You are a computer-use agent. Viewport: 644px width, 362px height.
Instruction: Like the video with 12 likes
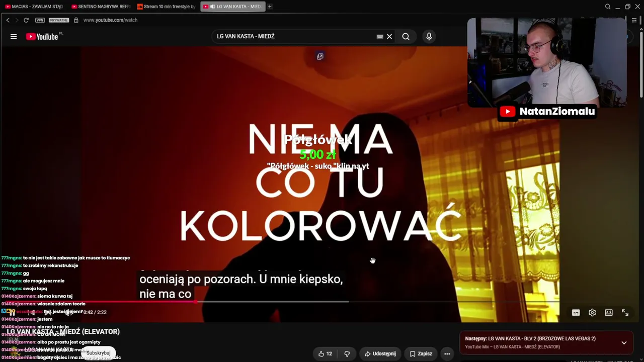[325, 354]
